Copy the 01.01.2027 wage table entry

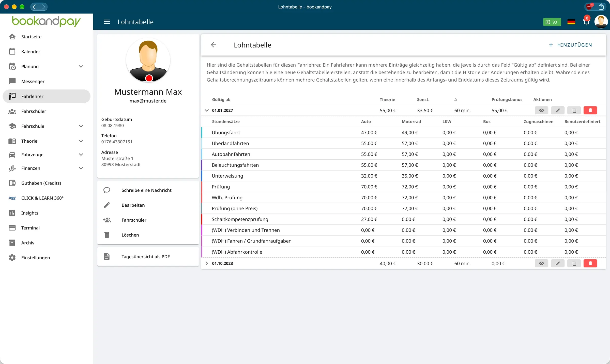tap(574, 110)
